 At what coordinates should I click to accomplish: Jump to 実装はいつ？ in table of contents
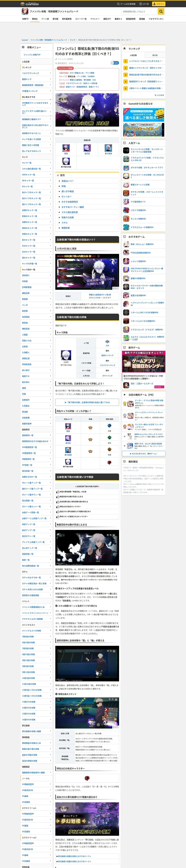pos(67,181)
